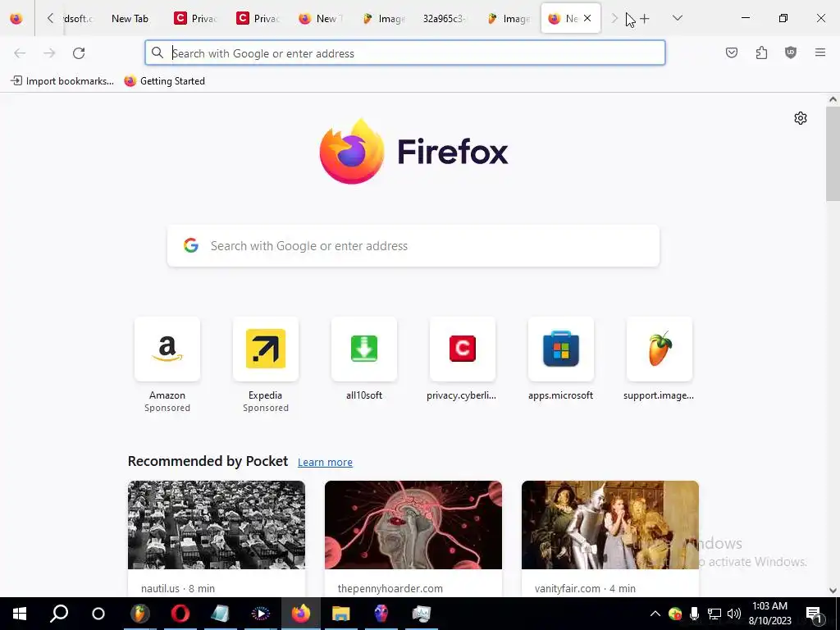Image resolution: width=840 pixels, height=630 pixels.
Task: Open the Windows Start menu
Action: pyautogui.click(x=20, y=614)
